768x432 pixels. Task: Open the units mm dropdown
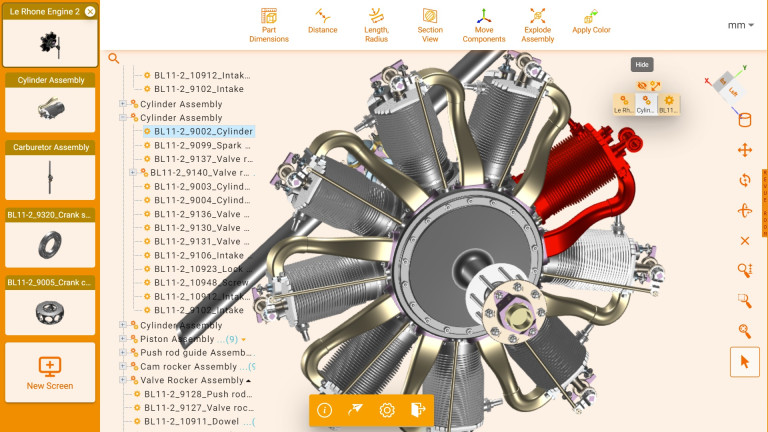click(740, 25)
